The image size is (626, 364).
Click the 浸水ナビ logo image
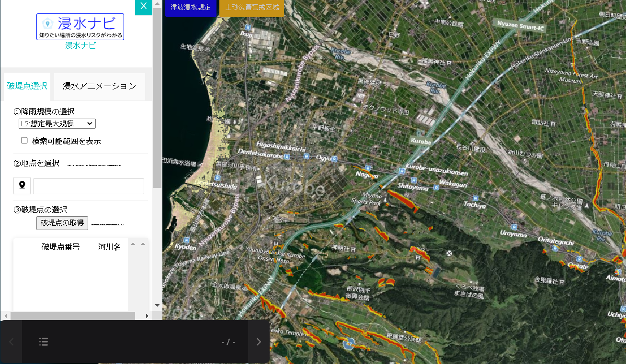tap(80, 27)
